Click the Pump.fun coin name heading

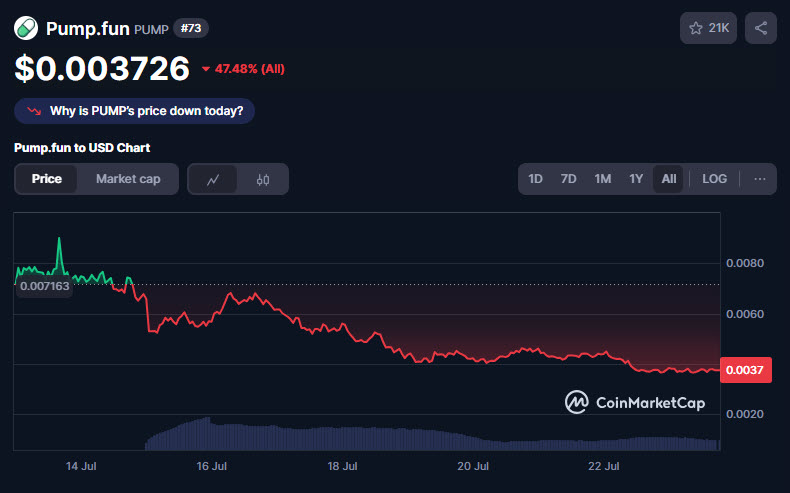tap(88, 29)
